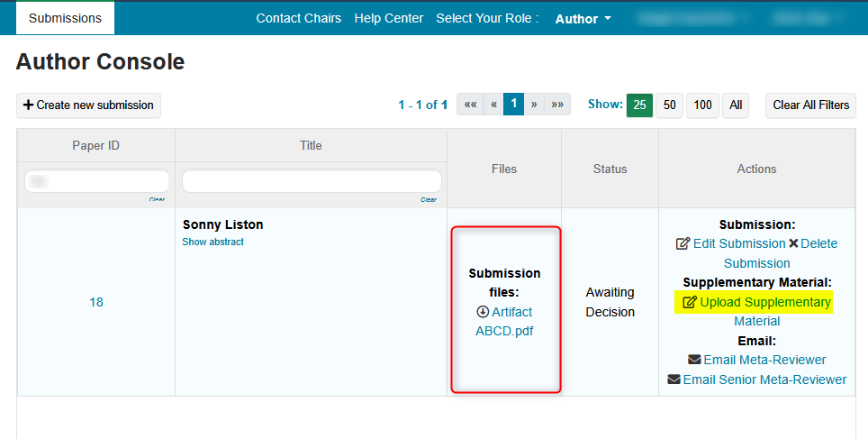Click the Email Meta-Reviewer envelope icon
868x439 pixels.
[x=693, y=360]
